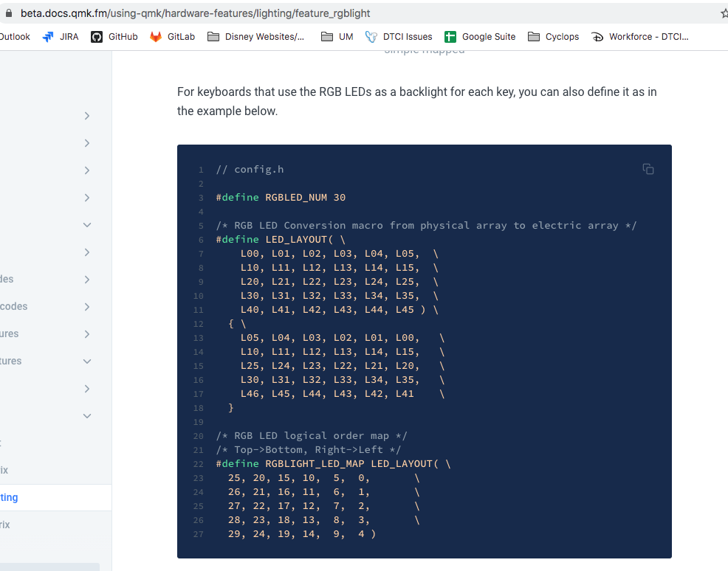Expand the sidebar item ending in 'des'
The image size is (728, 571).
(x=87, y=280)
